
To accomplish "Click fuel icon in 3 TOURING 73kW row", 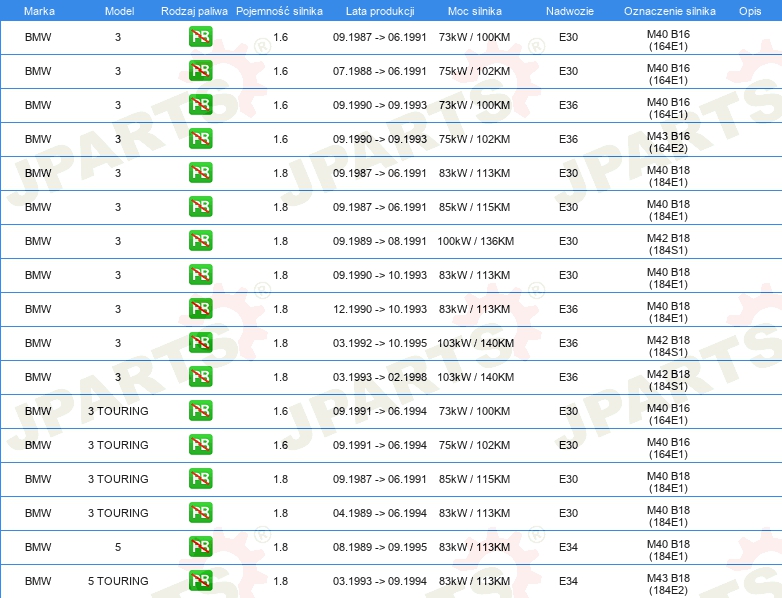I will point(200,410).
